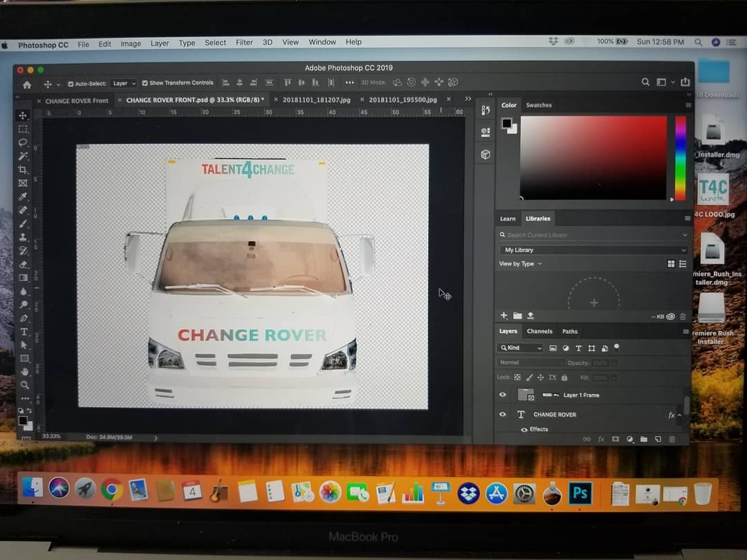Image resolution: width=747 pixels, height=560 pixels.
Task: Select the Blur tool
Action: pyautogui.click(x=24, y=291)
